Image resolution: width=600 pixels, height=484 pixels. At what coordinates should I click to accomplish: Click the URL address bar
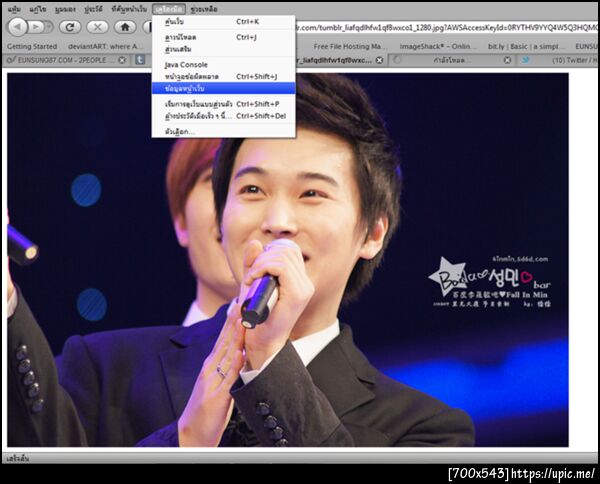(446, 28)
